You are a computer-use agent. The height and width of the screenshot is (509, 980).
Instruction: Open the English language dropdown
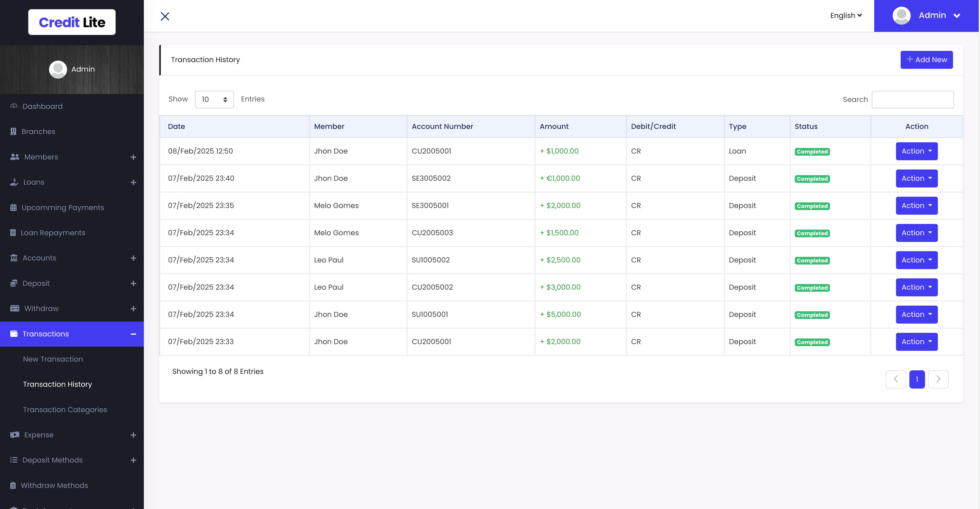[x=846, y=16]
